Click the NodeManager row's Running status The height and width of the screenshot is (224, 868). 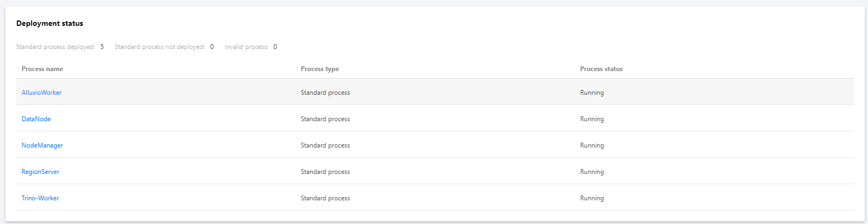click(x=592, y=145)
